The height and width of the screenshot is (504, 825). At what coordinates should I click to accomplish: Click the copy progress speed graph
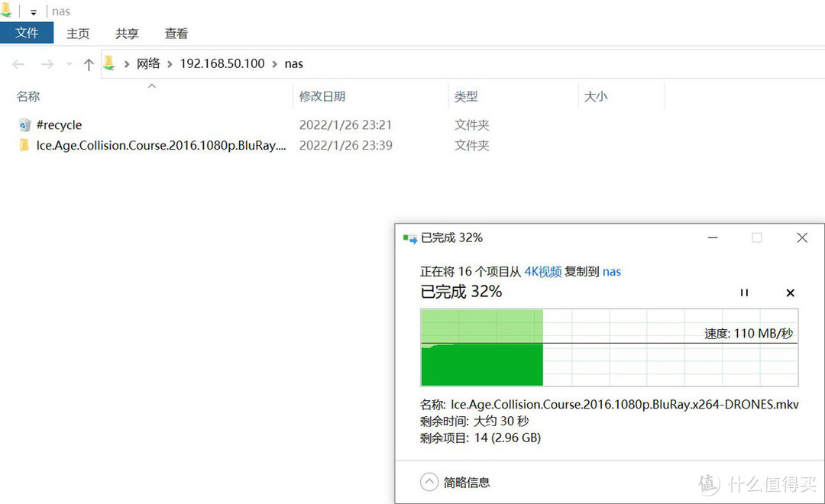click(x=609, y=347)
